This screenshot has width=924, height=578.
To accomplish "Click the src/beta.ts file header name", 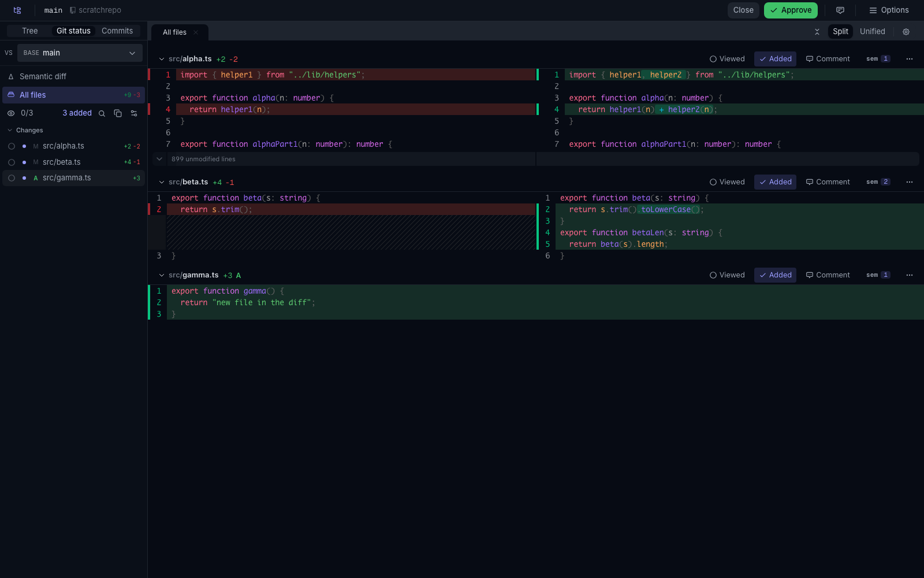I will tap(188, 182).
